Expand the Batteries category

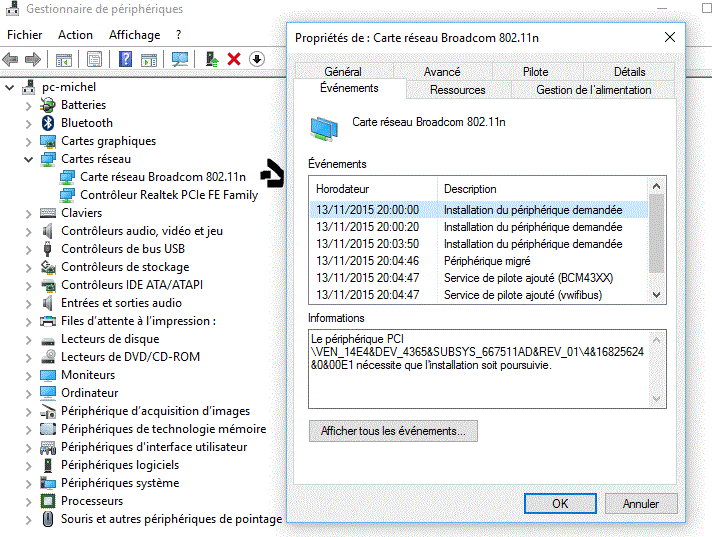click(29, 105)
